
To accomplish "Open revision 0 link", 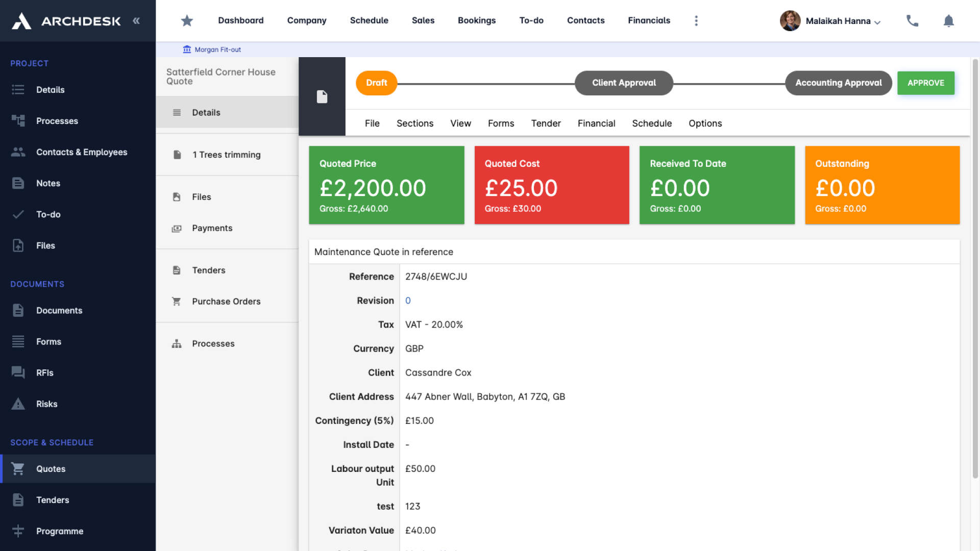I will pyautogui.click(x=408, y=301).
